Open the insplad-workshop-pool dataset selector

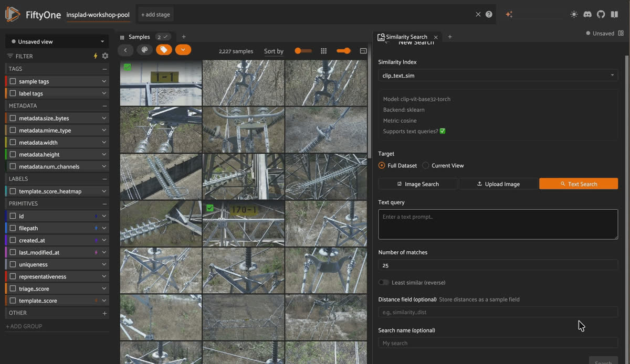point(98,15)
